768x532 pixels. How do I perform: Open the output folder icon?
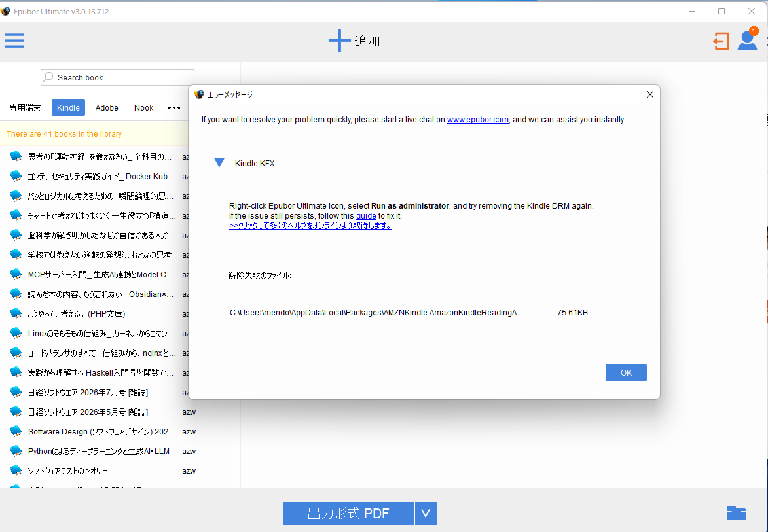736,513
